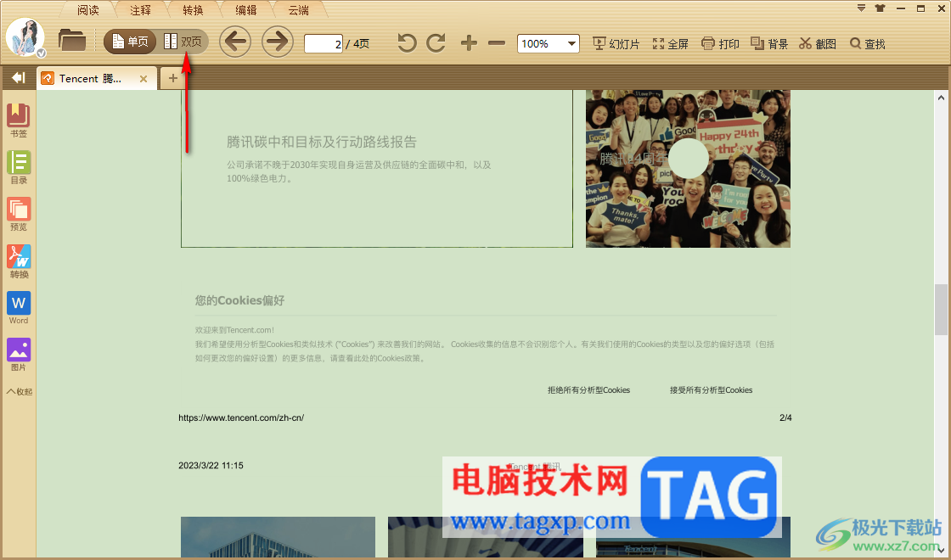
Task: Open the 查找 search tool
Action: pyautogui.click(x=867, y=43)
